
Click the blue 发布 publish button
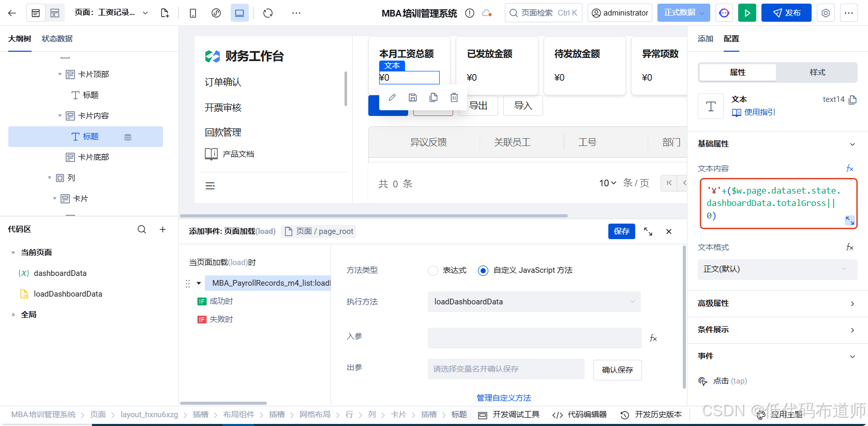coord(786,13)
